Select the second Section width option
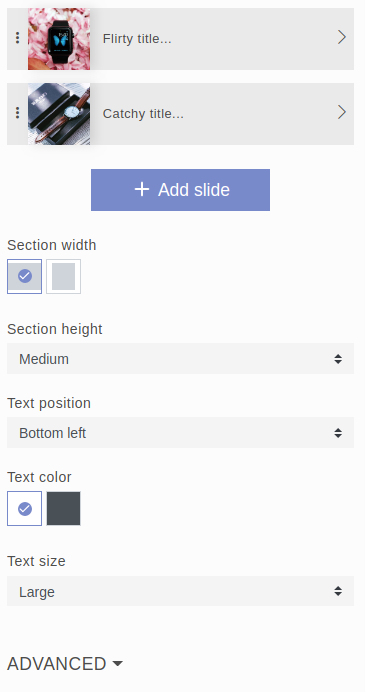Screen dimensions: 365x692 [64, 276]
